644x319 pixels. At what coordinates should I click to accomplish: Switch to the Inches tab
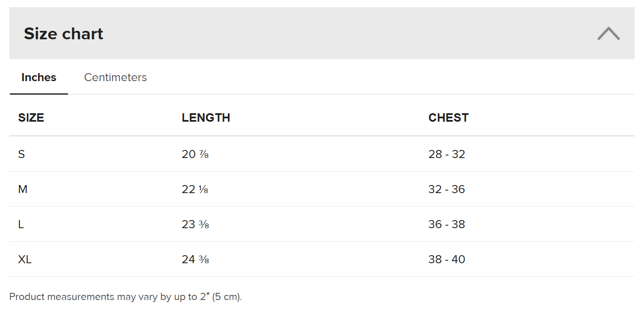[39, 77]
